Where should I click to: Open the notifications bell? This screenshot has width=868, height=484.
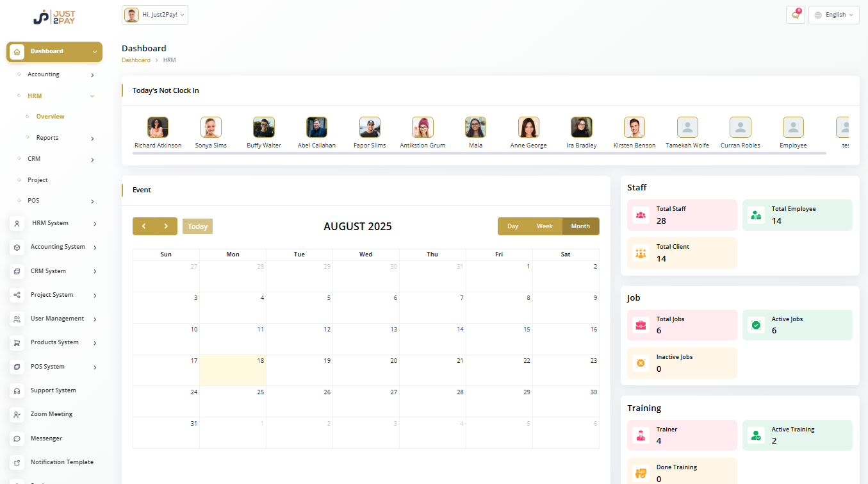pyautogui.click(x=795, y=14)
